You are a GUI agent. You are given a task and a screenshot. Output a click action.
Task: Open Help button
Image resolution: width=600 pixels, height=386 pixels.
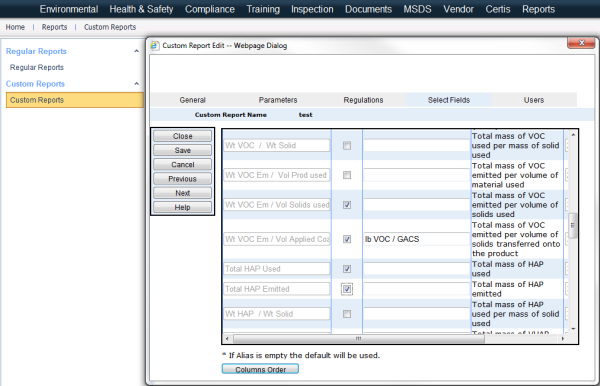[x=183, y=207]
